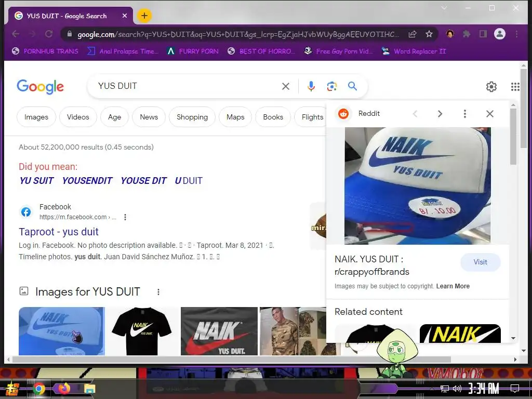
Task: Open a new Chrome tab with plus button
Action: (144, 16)
